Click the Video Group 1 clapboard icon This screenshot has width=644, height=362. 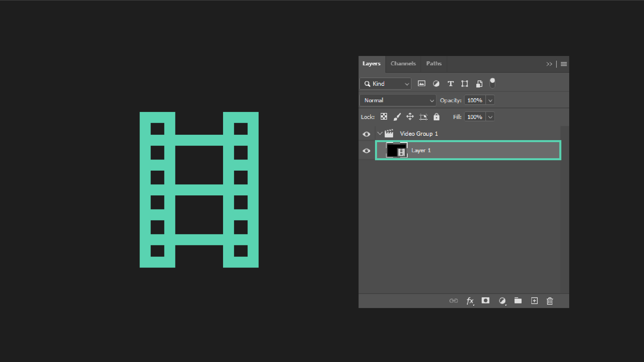pos(389,133)
